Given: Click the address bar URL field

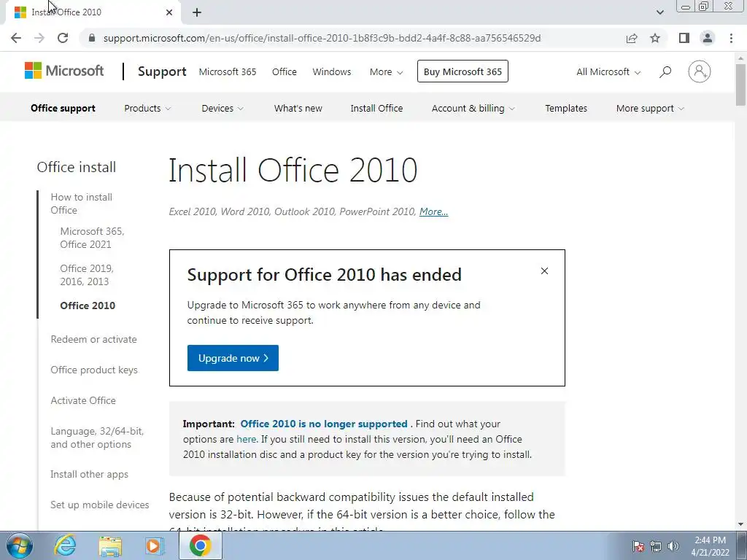Looking at the screenshot, I should (322, 38).
